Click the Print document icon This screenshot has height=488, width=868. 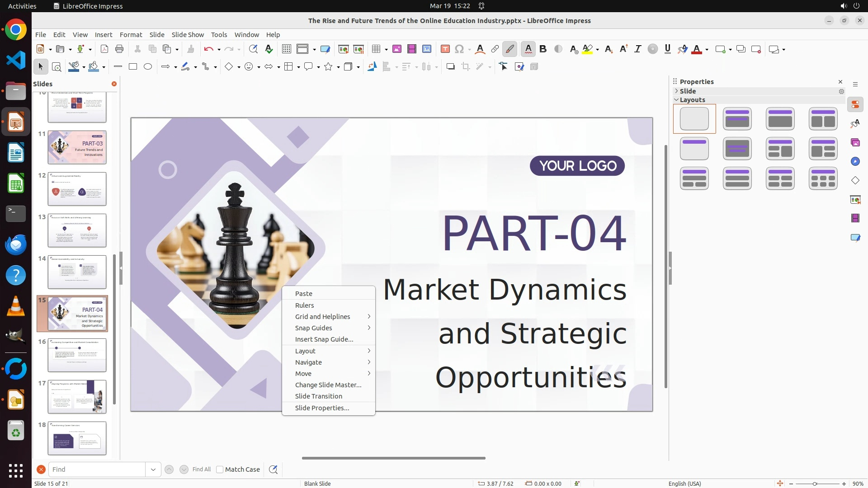119,49
